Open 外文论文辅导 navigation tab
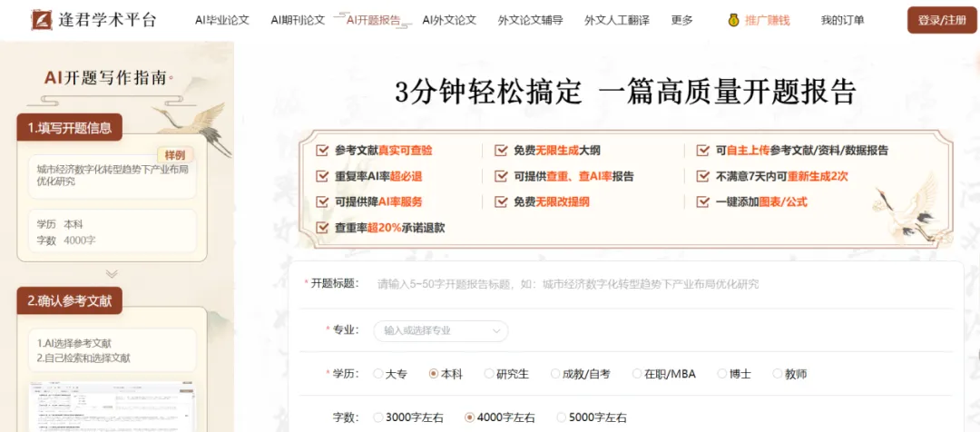 (x=531, y=20)
